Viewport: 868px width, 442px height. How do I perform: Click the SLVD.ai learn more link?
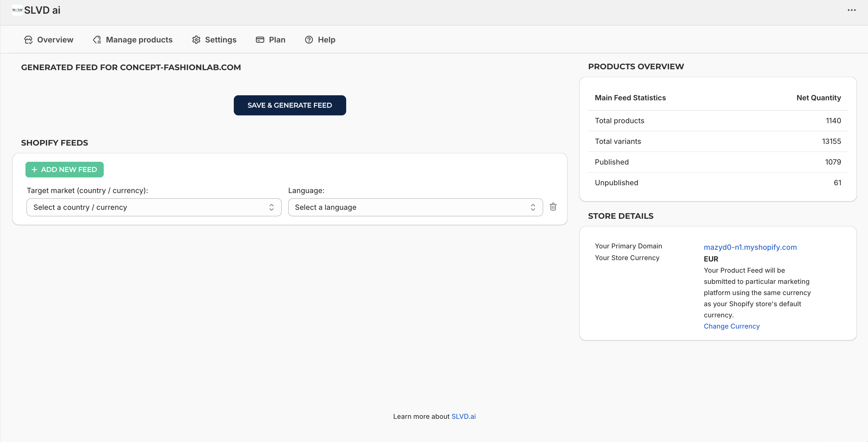click(x=464, y=416)
